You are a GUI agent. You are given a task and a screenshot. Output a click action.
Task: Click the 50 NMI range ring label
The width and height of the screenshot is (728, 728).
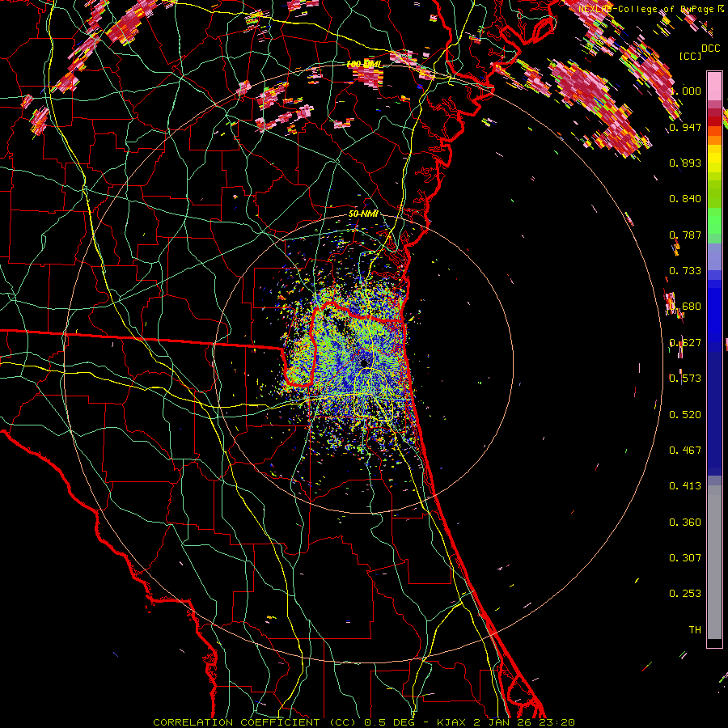coord(363,214)
